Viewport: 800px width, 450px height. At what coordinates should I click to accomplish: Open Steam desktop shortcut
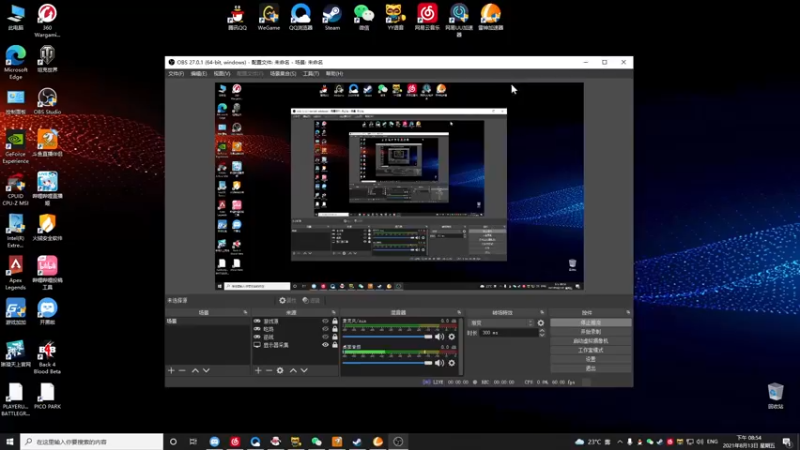coord(332,17)
